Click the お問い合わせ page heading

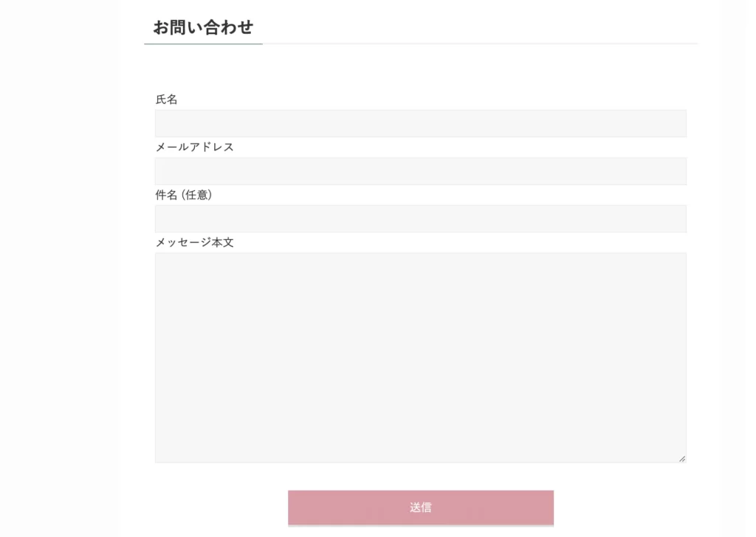203,27
